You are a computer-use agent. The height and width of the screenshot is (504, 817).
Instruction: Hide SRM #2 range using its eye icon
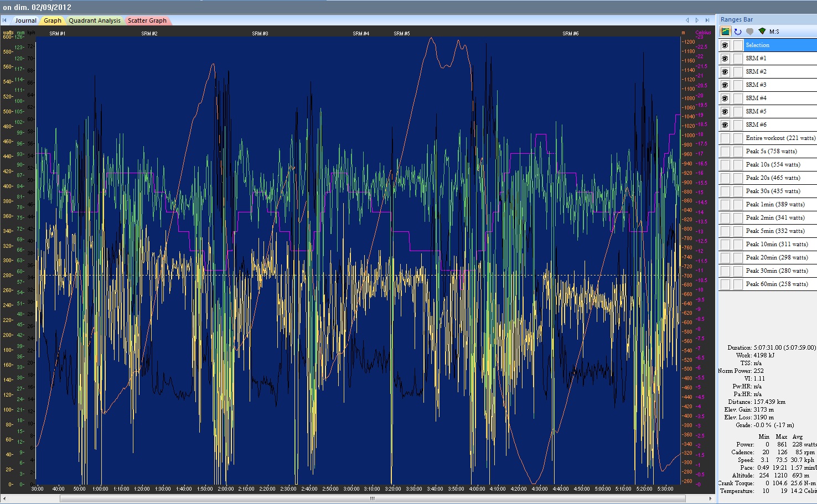coord(725,72)
